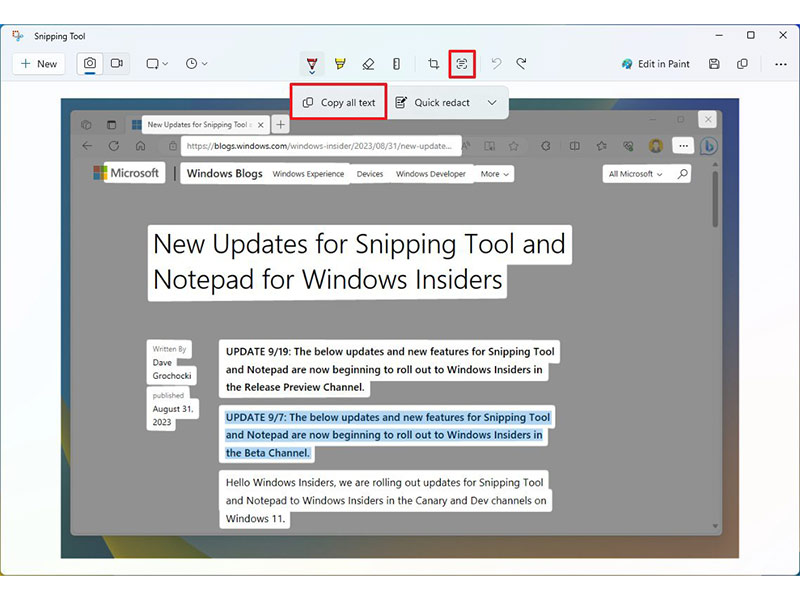Click the Microsoft logo link
800x600 pixels.
point(127,173)
